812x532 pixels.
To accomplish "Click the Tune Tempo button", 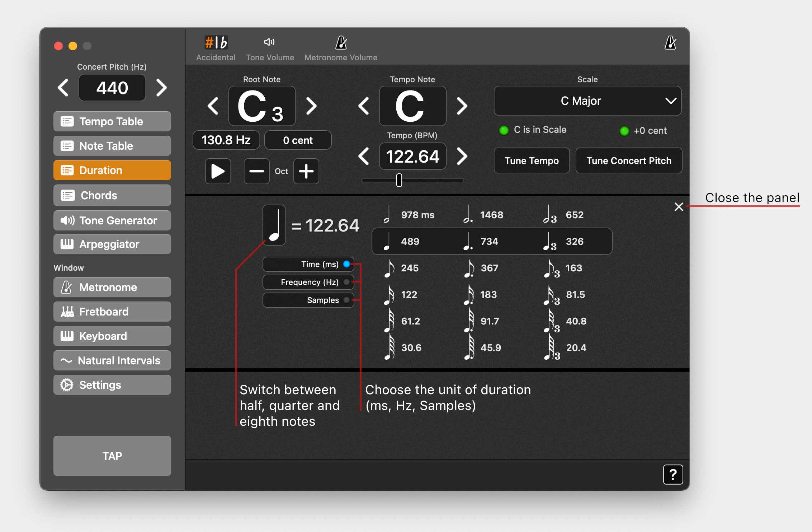I will click(531, 160).
